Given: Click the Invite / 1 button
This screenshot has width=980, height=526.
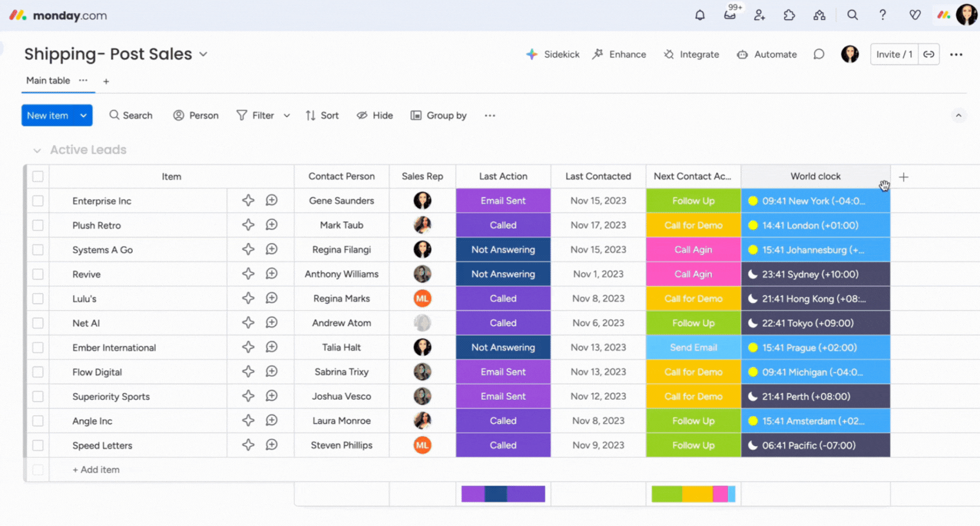Looking at the screenshot, I should (894, 54).
